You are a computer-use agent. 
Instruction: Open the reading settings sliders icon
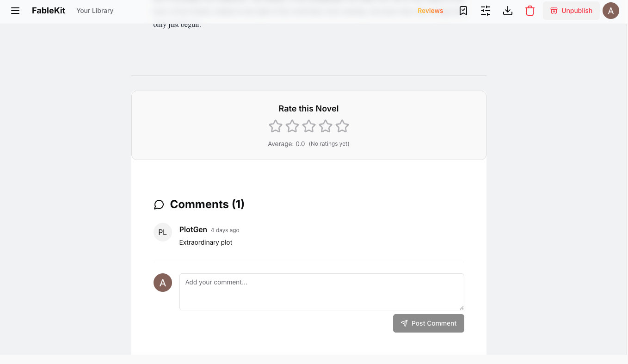click(x=485, y=11)
